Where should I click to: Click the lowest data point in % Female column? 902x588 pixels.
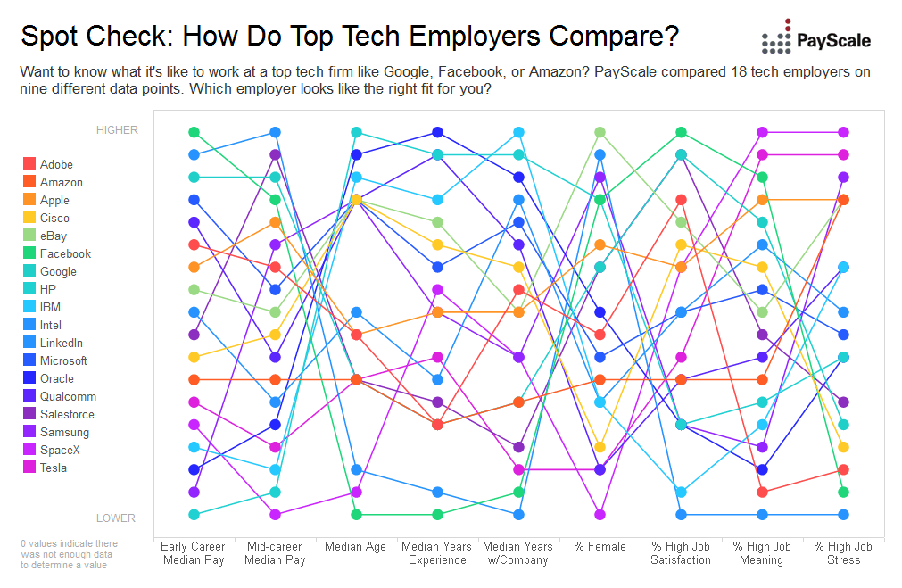pos(600,515)
